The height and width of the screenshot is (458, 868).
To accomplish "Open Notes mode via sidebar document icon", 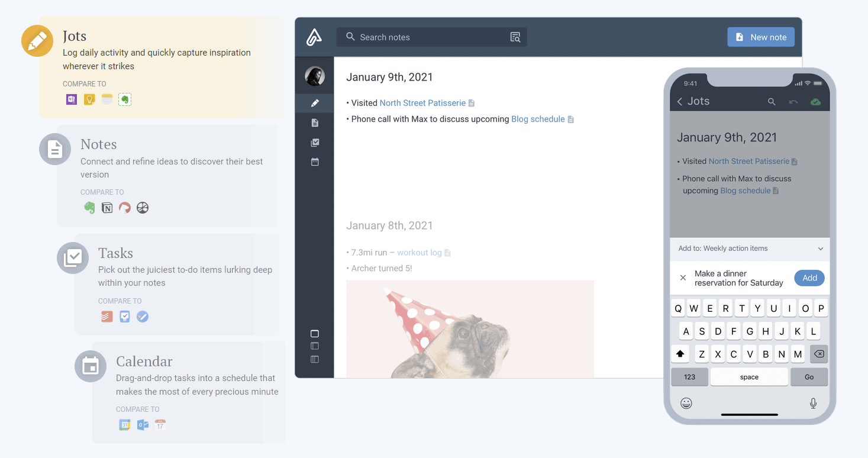I will click(315, 123).
